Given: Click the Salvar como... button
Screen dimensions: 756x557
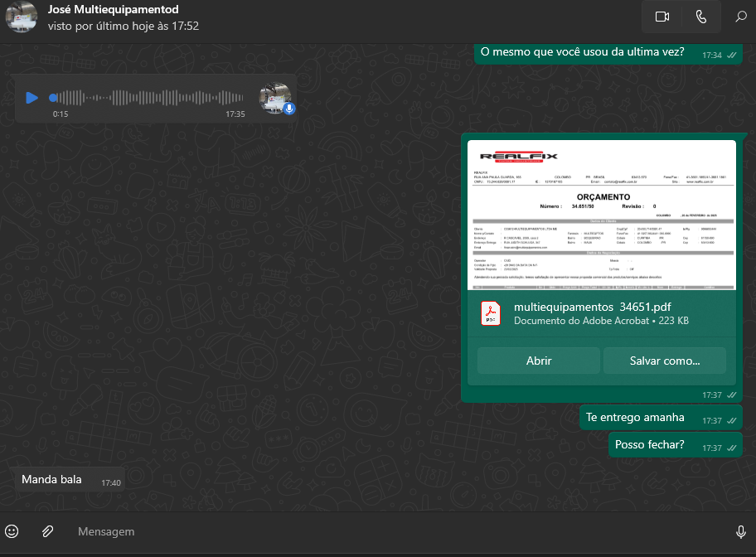Looking at the screenshot, I should (664, 361).
